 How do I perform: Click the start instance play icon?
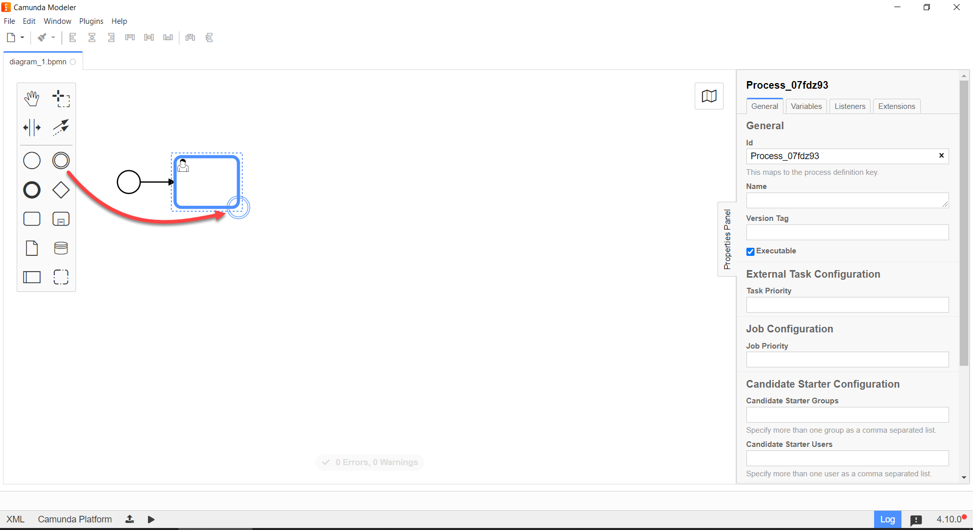click(151, 519)
